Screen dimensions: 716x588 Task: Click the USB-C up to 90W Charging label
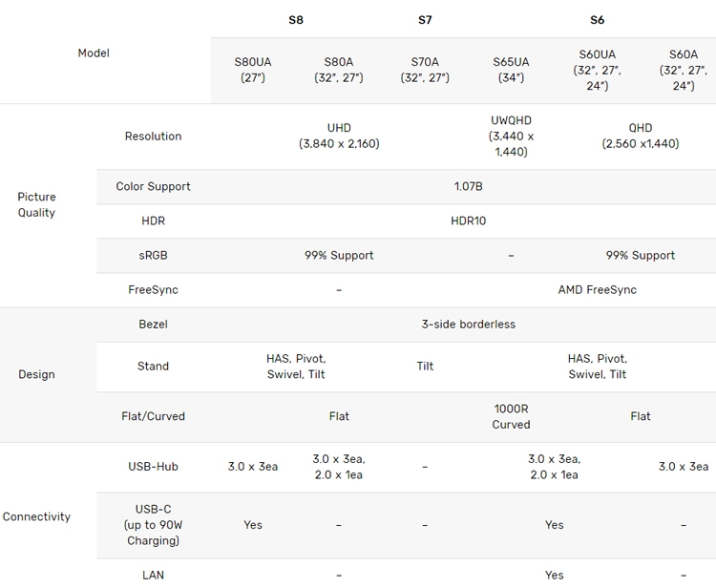click(x=153, y=525)
